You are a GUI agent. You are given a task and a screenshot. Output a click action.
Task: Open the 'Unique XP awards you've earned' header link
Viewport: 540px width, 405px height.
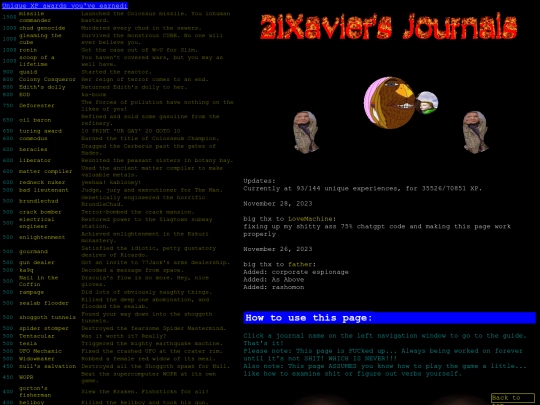tap(65, 6)
